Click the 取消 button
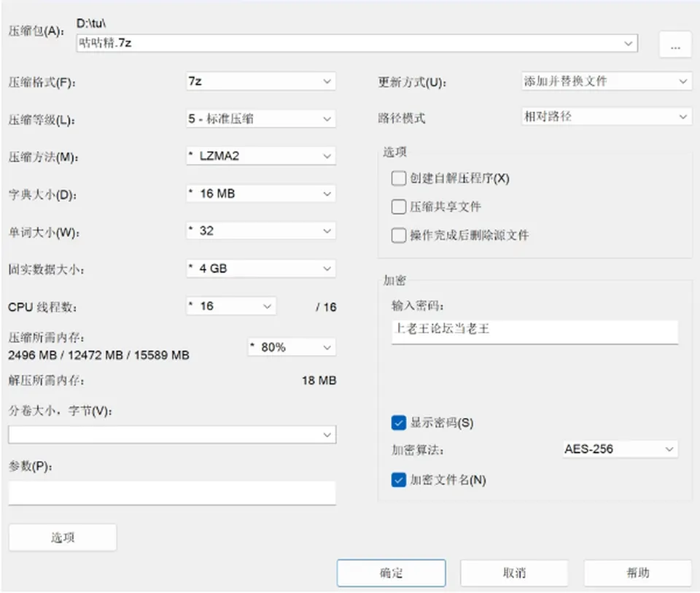Image resolution: width=700 pixels, height=593 pixels. coord(514,573)
